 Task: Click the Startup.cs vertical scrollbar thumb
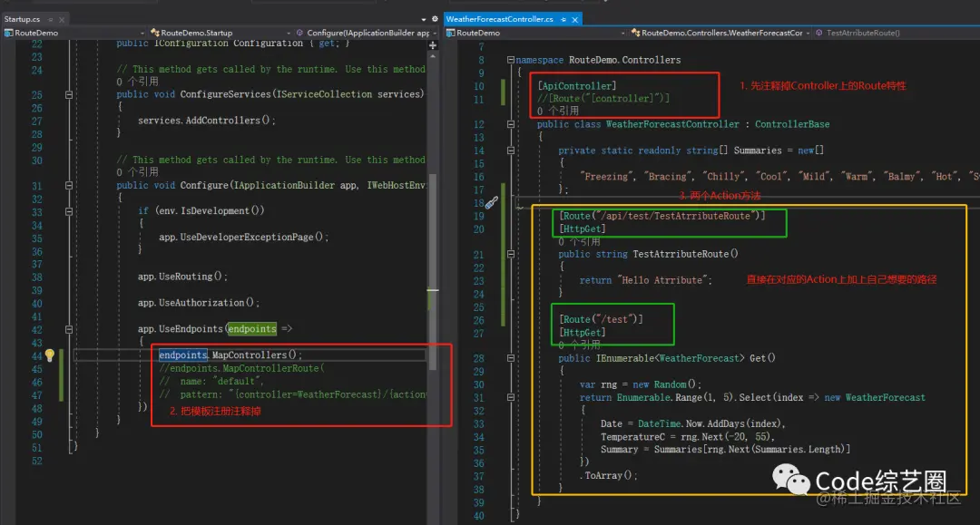[x=433, y=272]
